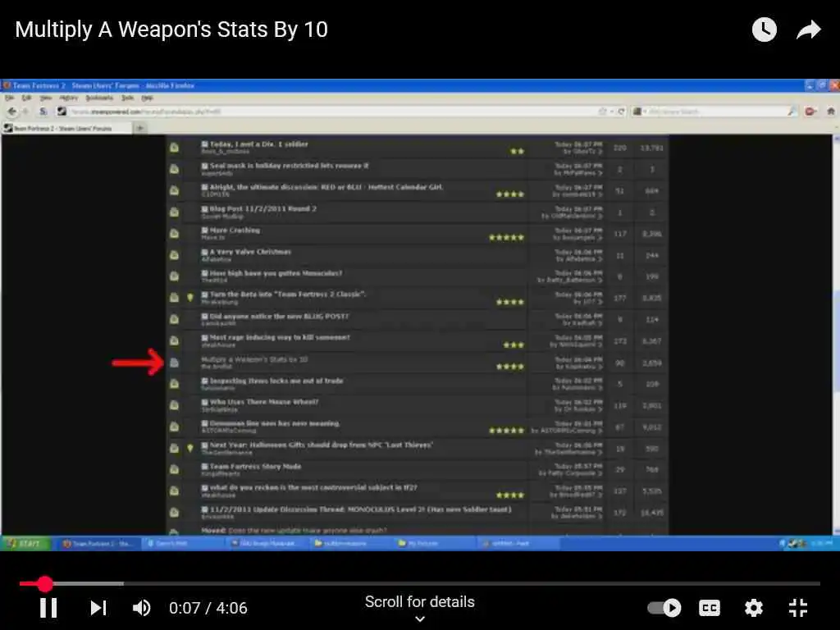Mute the video with the speaker icon

pyautogui.click(x=141, y=608)
